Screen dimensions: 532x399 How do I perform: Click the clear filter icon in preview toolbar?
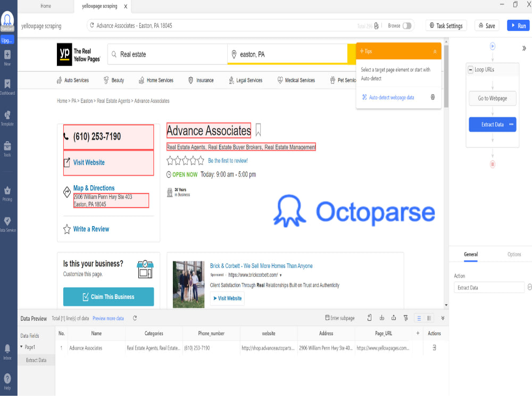tap(405, 318)
